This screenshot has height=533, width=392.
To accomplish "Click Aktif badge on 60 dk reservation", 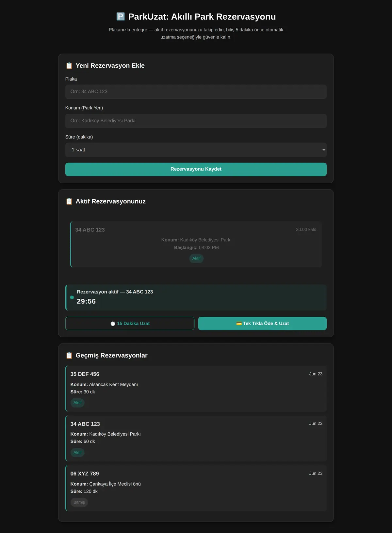I will pyautogui.click(x=77, y=453).
